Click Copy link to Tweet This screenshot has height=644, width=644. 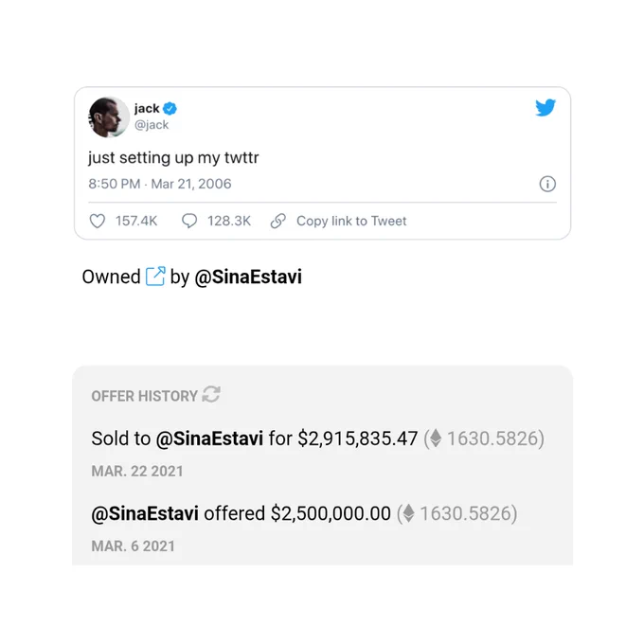[351, 221]
